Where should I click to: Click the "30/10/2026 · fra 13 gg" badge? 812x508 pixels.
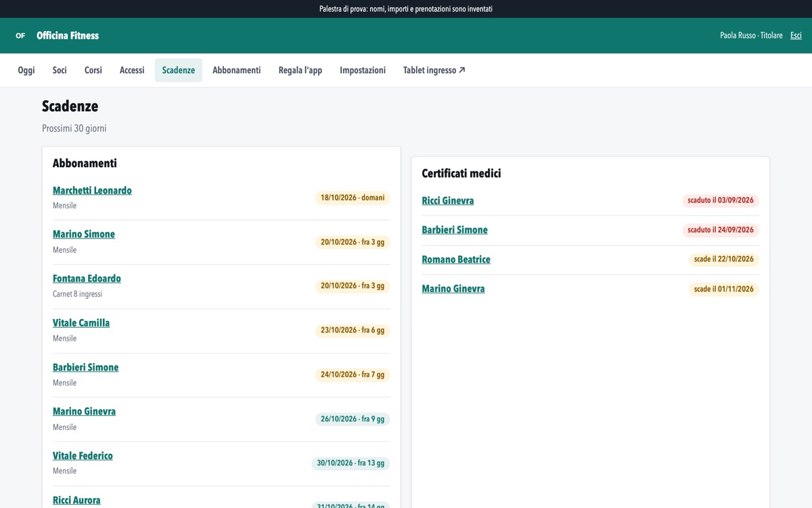351,463
